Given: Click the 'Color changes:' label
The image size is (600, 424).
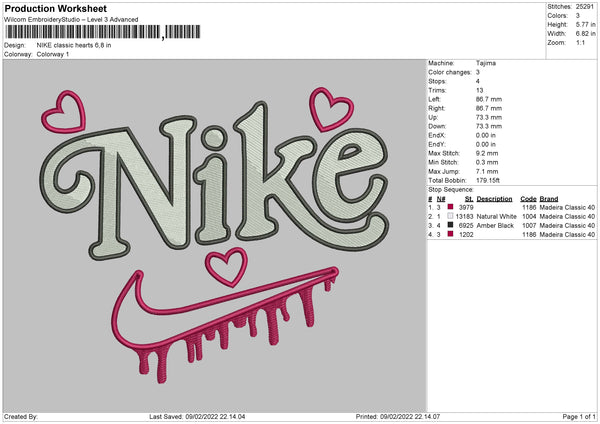Looking at the screenshot, I should click(450, 72).
